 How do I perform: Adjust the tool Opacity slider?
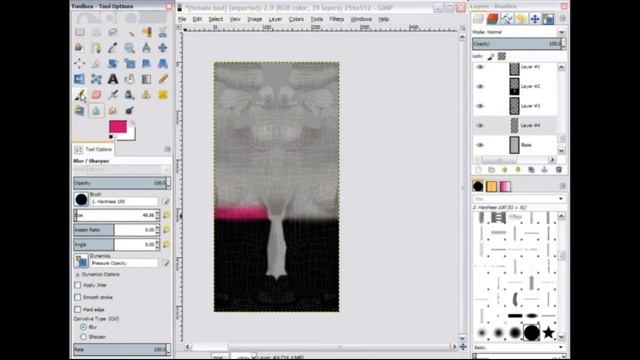coord(122,183)
